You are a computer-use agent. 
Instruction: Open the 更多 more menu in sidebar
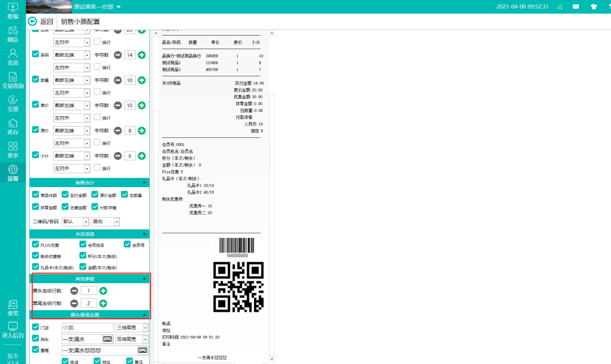coord(12,150)
